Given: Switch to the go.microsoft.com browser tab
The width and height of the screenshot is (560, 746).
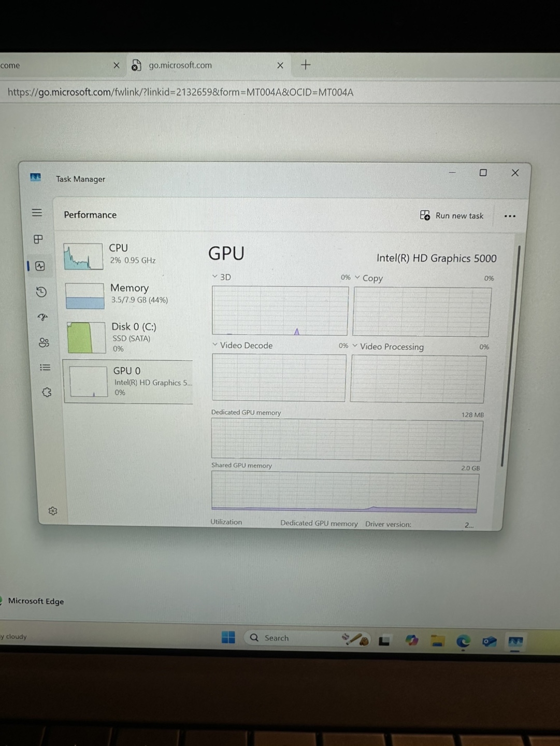Looking at the screenshot, I should point(207,65).
